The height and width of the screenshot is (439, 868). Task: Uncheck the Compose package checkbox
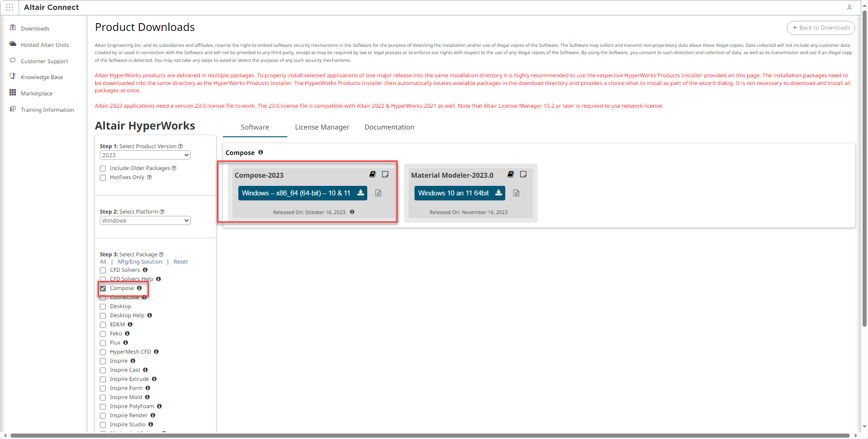click(103, 288)
